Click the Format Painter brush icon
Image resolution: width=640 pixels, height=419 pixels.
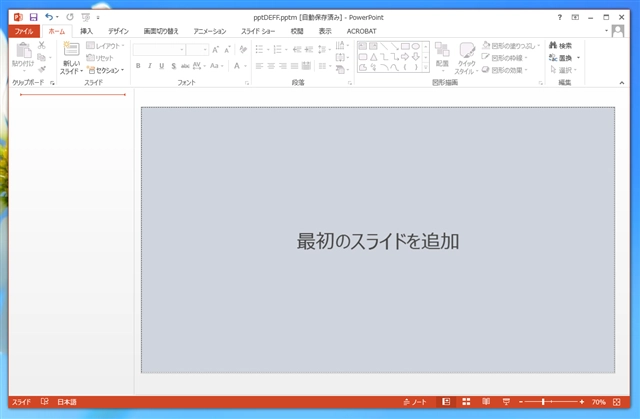point(41,69)
